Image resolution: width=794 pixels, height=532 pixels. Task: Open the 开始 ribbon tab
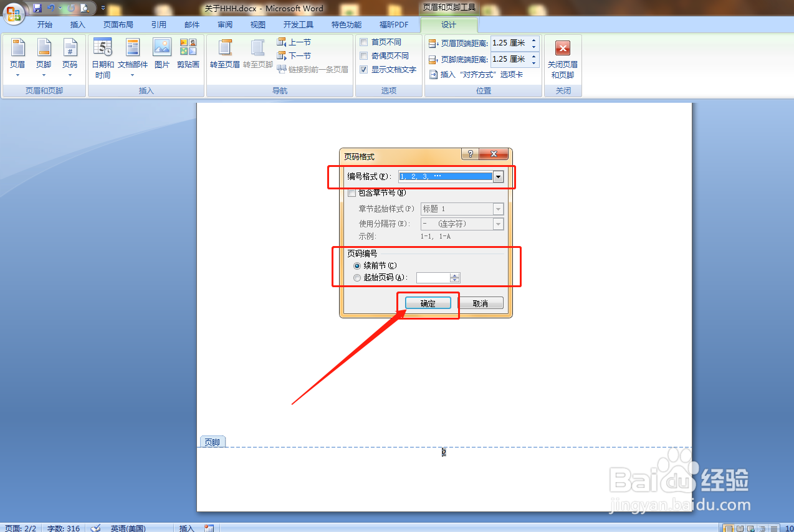click(45, 25)
